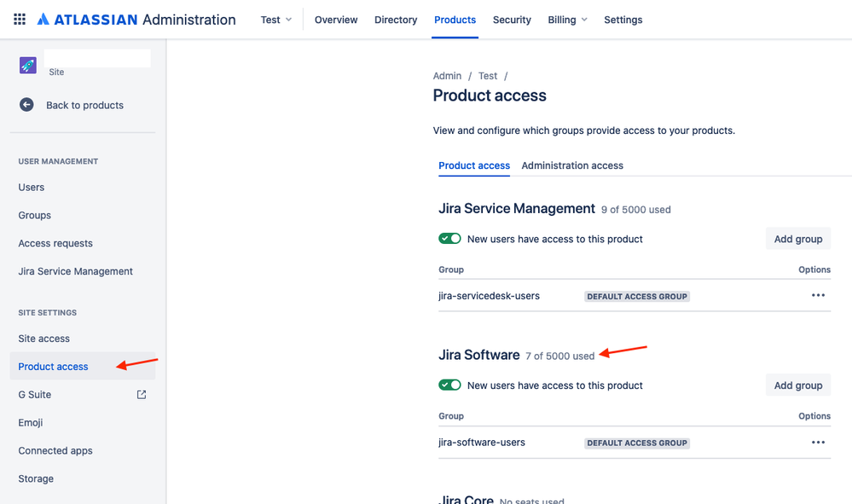Open Groups in the sidebar
Viewport: 852px width, 504px height.
coord(35,216)
